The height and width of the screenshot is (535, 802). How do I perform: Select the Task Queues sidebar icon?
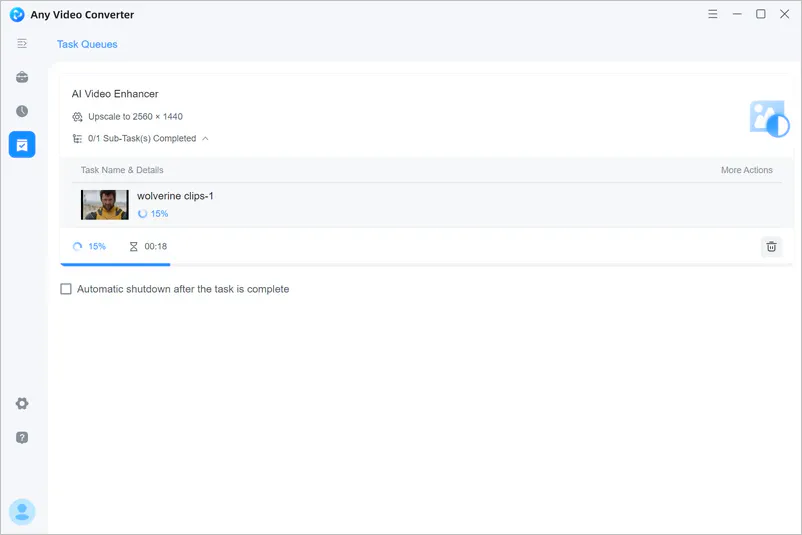click(22, 145)
